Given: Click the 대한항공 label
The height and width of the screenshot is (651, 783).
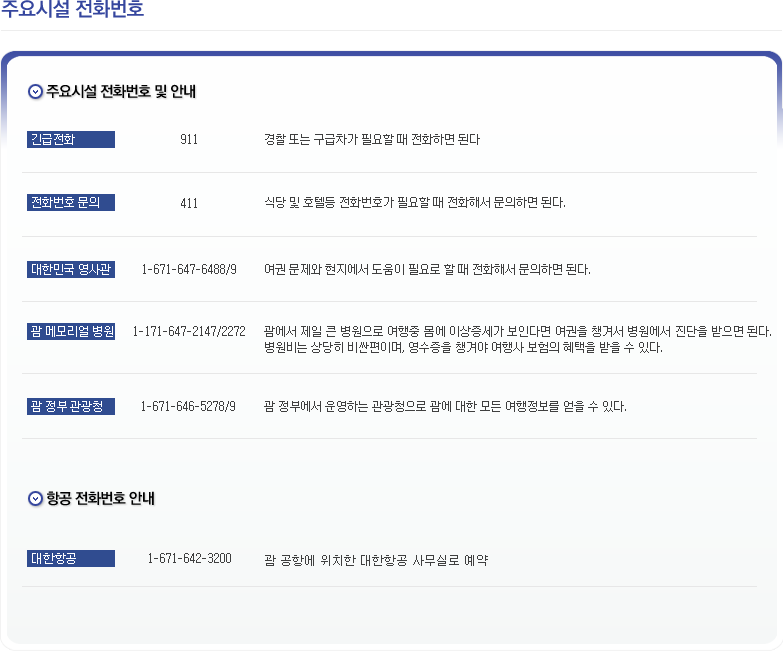Looking at the screenshot, I should click(71, 558).
